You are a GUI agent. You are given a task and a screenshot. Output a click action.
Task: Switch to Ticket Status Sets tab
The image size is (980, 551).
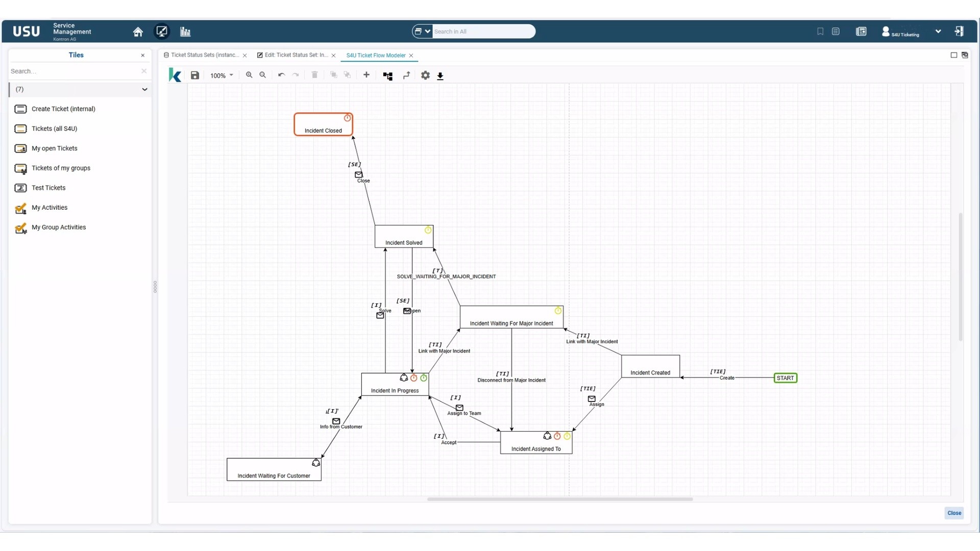pos(204,55)
